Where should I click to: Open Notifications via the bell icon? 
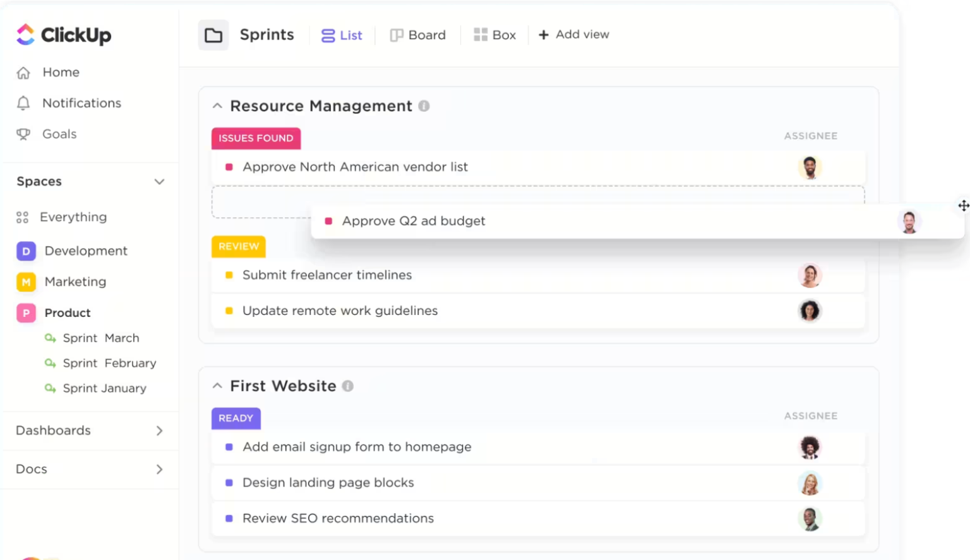click(x=23, y=103)
